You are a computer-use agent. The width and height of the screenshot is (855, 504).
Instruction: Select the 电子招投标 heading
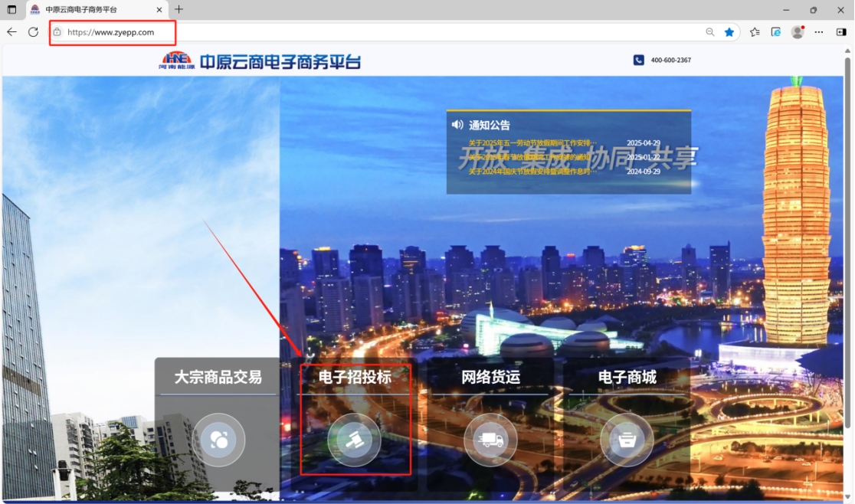coord(355,377)
